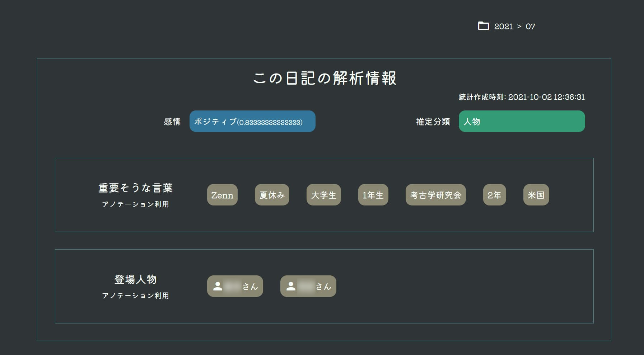Click the 統計作成時刻 timestamp text
644x355 pixels.
coord(521,97)
